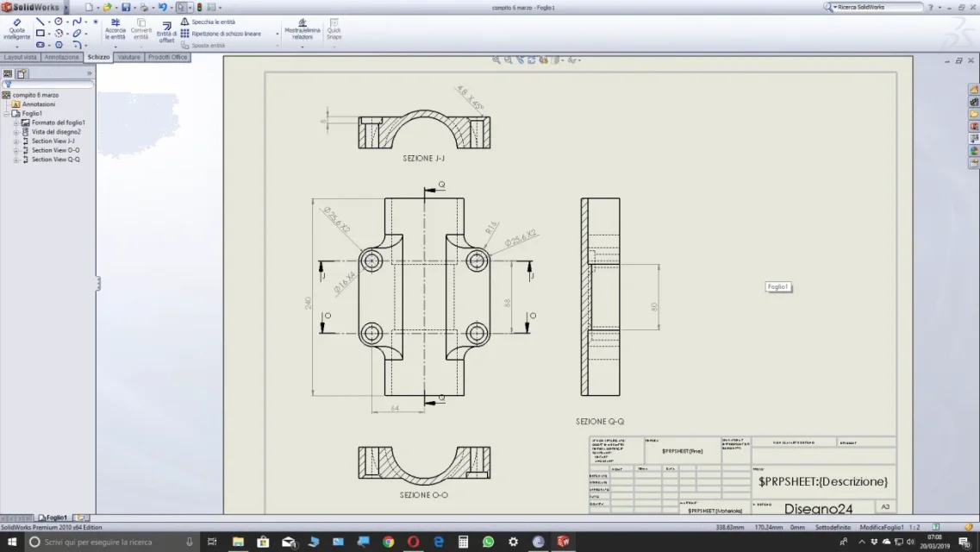Pick the Line sketch tool
The image size is (980, 552).
(40, 22)
